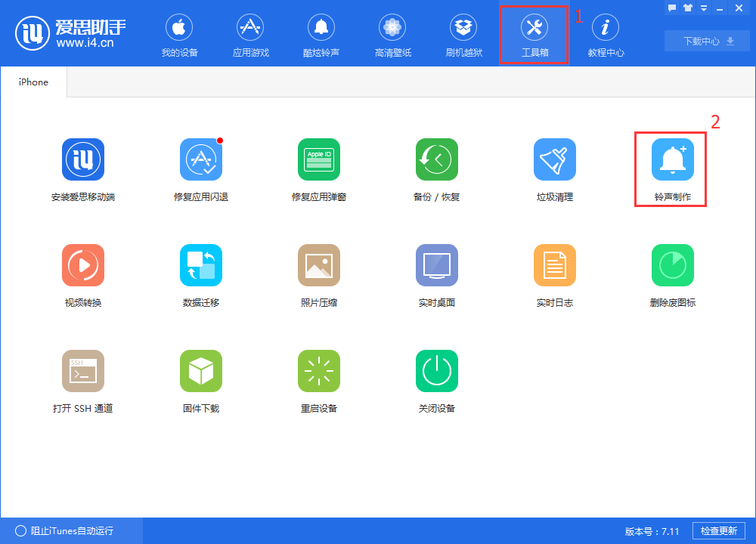Open the 教程中心 tutorial center
Image resolution: width=756 pixels, height=544 pixels.
point(606,34)
